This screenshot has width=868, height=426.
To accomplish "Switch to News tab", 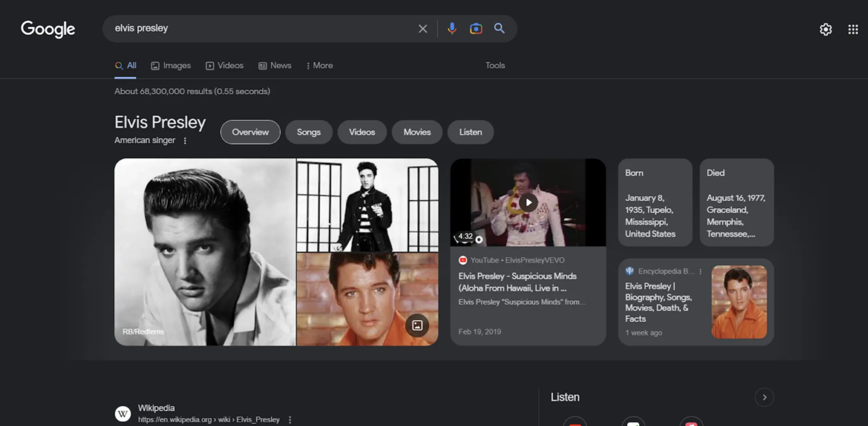I will [x=275, y=66].
